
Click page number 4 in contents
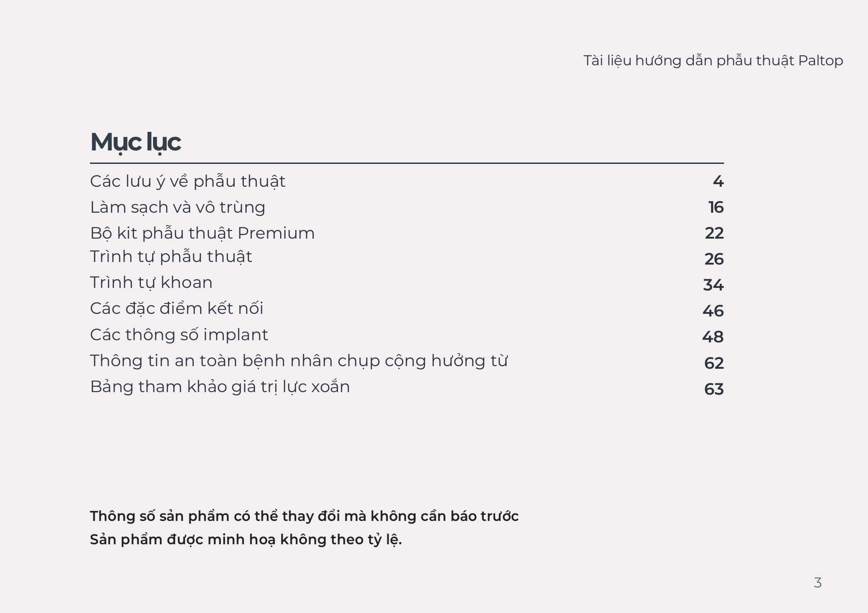click(x=718, y=182)
